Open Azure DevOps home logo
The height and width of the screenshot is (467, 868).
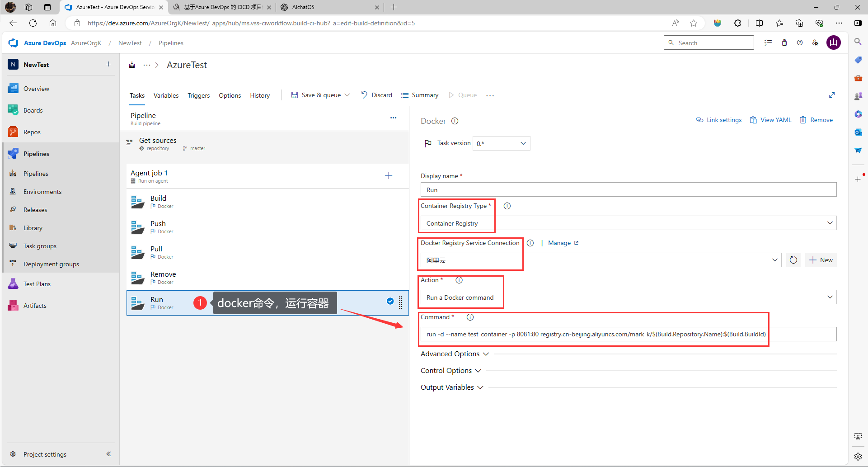(13, 43)
